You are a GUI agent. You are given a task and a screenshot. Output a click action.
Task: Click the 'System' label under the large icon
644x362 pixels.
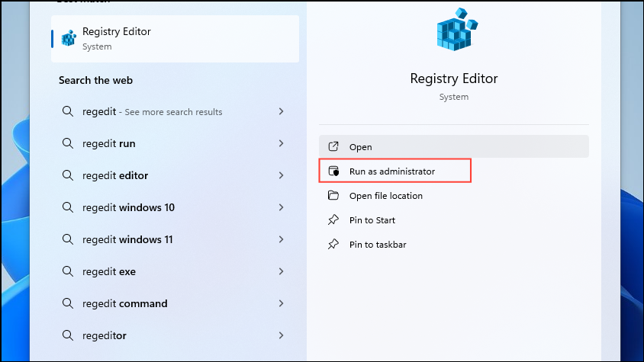tap(454, 97)
